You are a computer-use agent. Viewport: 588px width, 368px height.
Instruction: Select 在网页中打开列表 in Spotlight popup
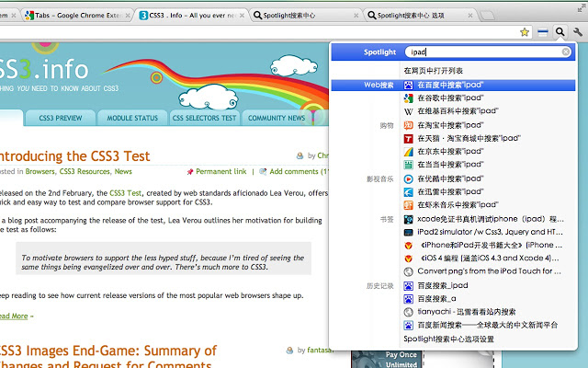[434, 71]
